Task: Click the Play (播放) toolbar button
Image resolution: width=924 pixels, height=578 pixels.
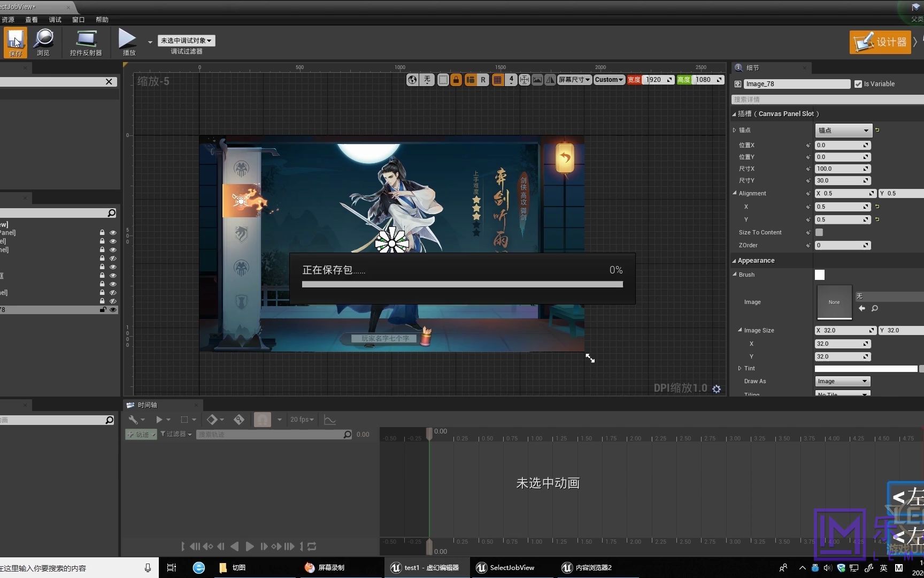Action: pos(128,42)
